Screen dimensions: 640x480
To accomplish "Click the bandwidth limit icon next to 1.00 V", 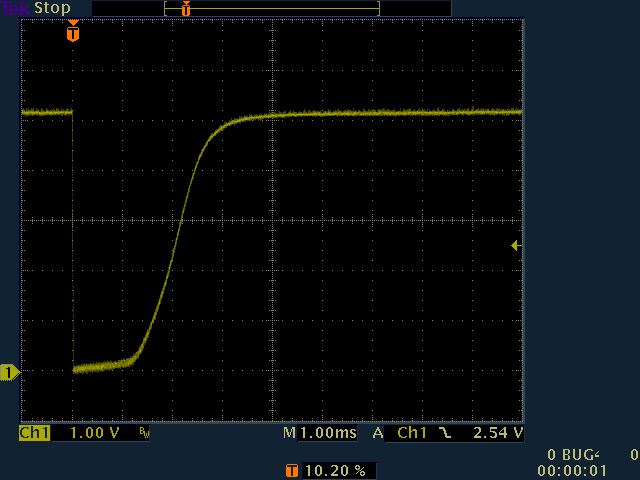I will tap(144, 433).
